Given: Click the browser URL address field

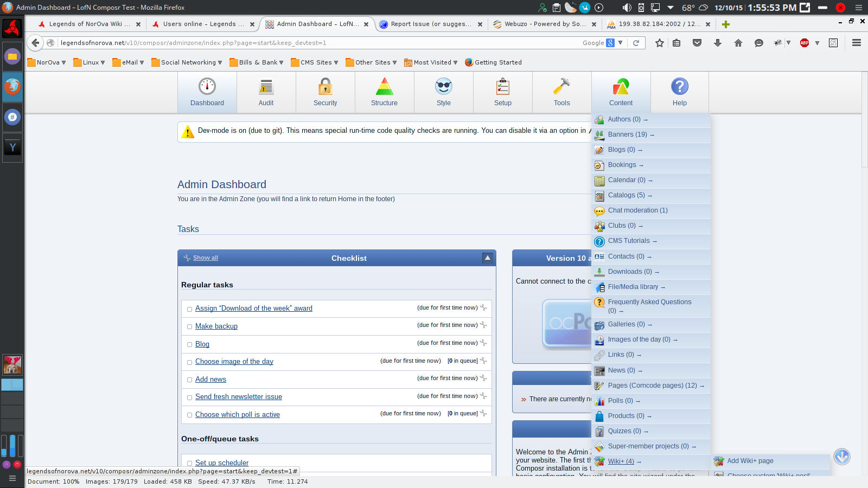Looking at the screenshot, I should click(x=315, y=43).
